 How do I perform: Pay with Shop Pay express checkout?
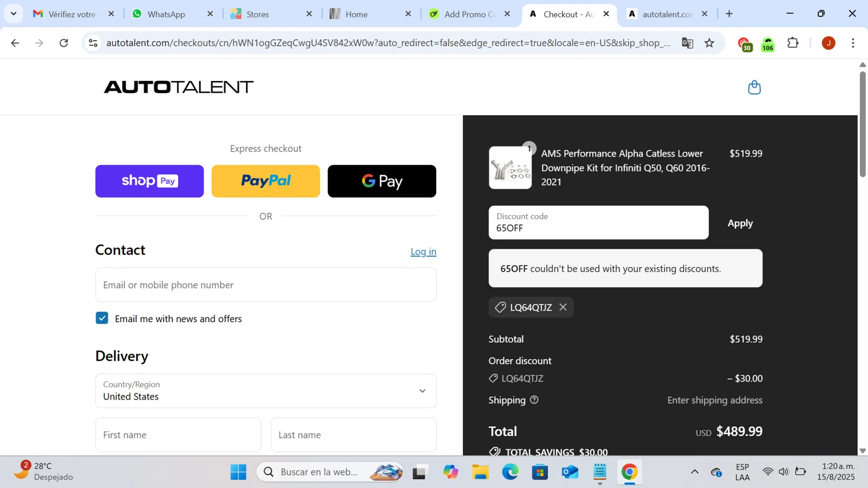point(149,181)
